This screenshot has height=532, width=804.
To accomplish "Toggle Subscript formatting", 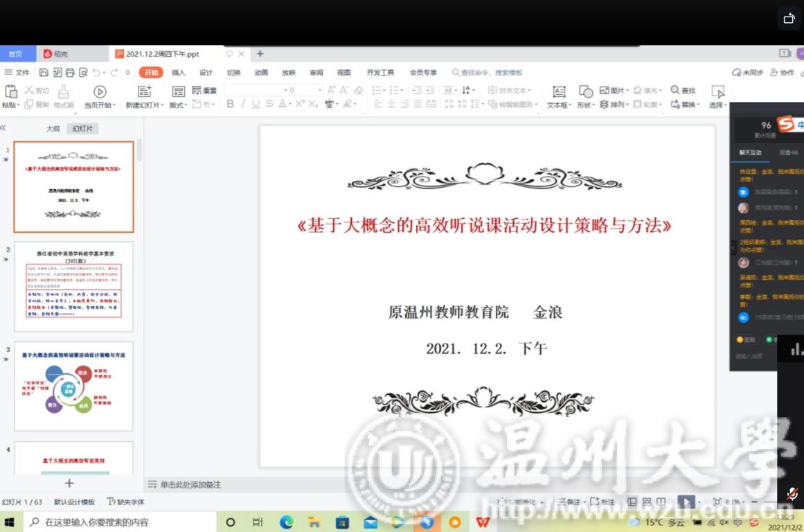I will (313, 104).
